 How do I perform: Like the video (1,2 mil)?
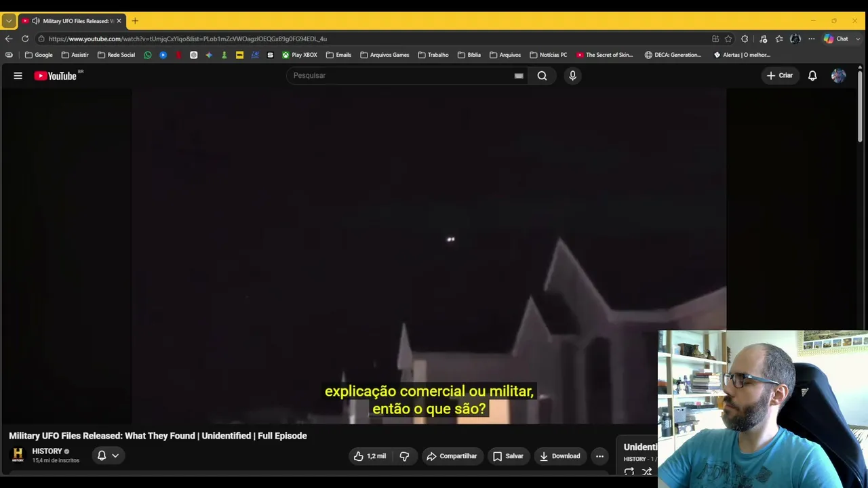[x=370, y=456]
